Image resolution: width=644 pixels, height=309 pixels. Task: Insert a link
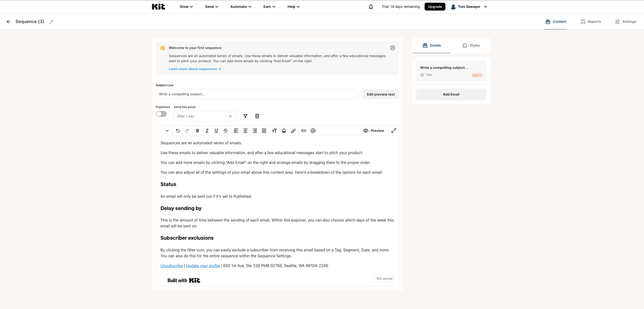[304, 131]
